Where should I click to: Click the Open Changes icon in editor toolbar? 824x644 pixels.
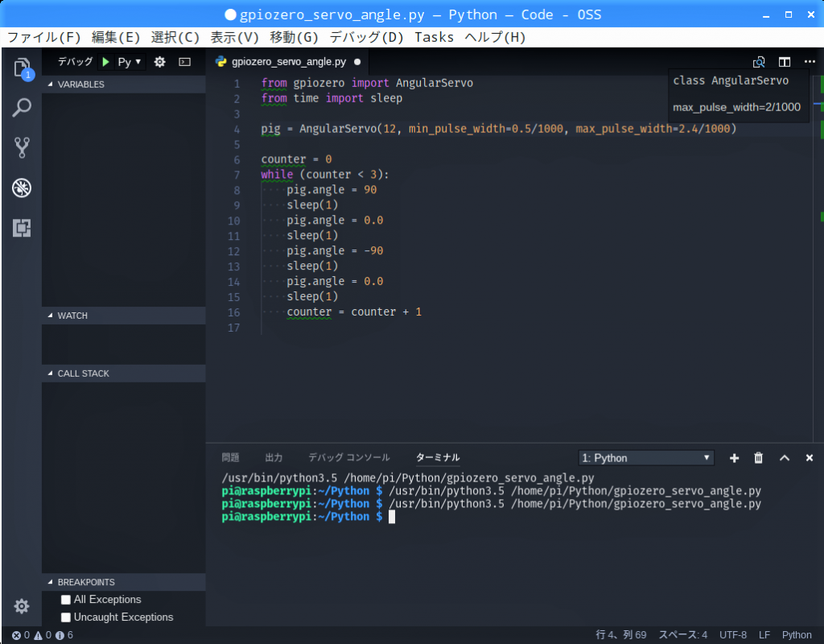759,62
